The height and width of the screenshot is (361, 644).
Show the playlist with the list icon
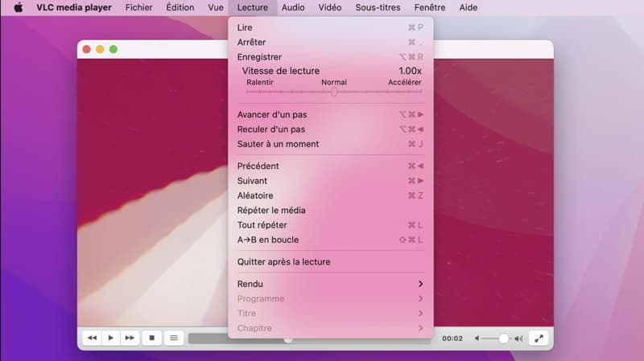(x=174, y=338)
